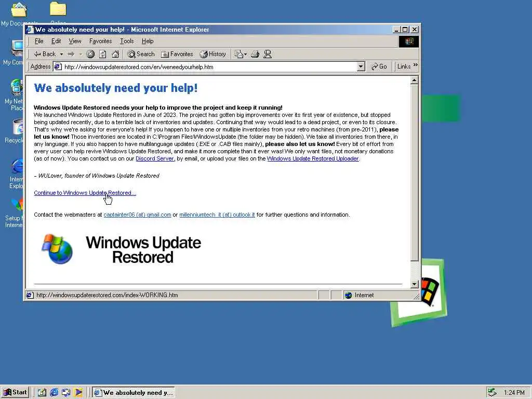This screenshot has height=399, width=532.
Task: Follow the Discord Server link
Action: [155, 158]
